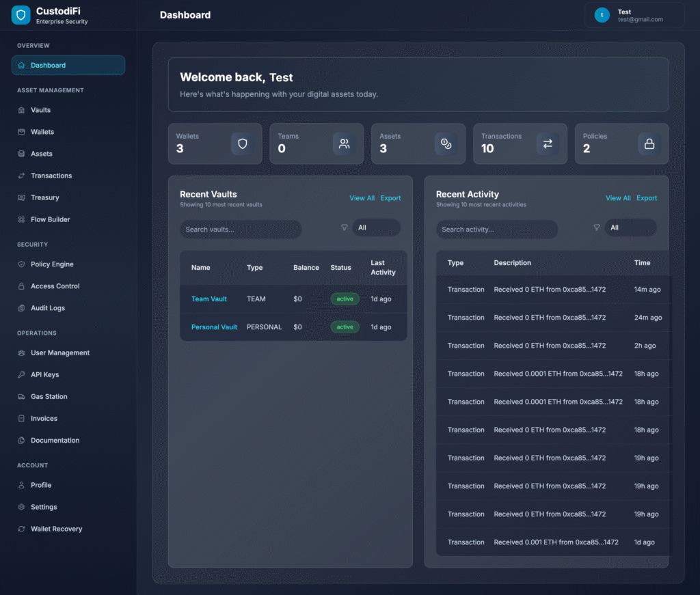Click the Treasury icon in sidebar
700x595 pixels.
(21, 197)
